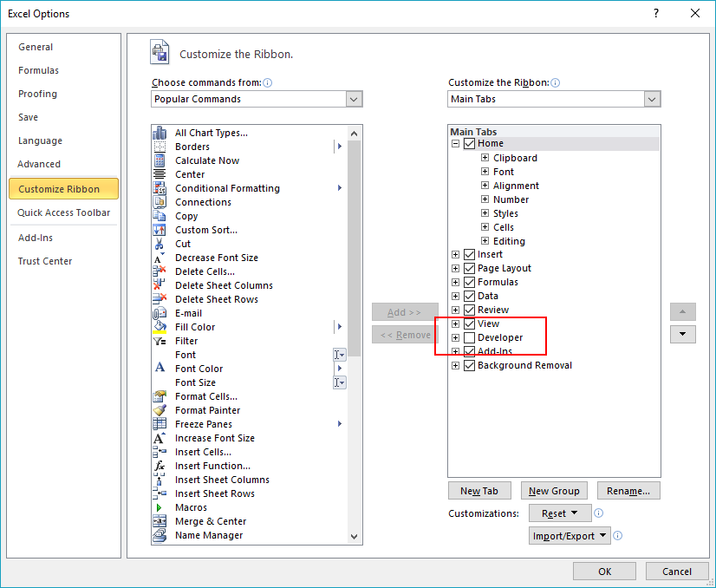Click the Choose commands from info icon

pos(268,82)
